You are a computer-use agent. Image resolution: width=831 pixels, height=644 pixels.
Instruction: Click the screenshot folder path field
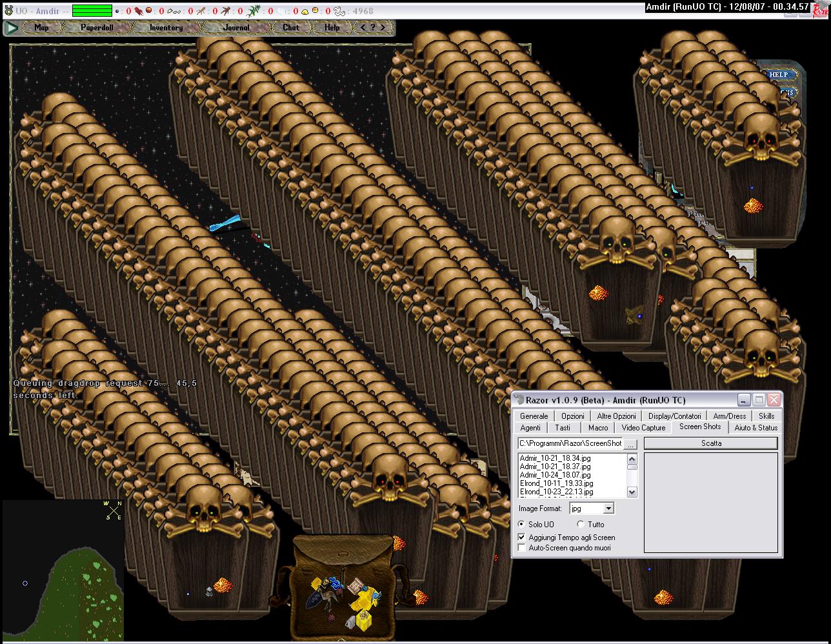pyautogui.click(x=570, y=443)
